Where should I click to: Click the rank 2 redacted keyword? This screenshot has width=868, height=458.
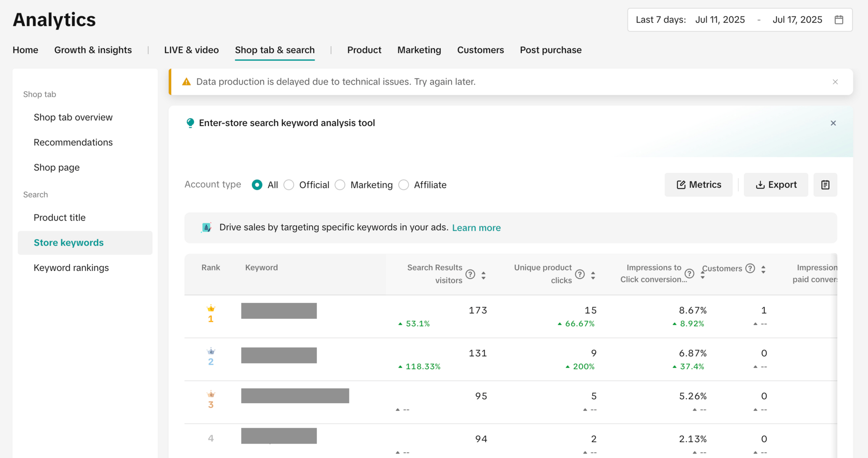coord(279,355)
